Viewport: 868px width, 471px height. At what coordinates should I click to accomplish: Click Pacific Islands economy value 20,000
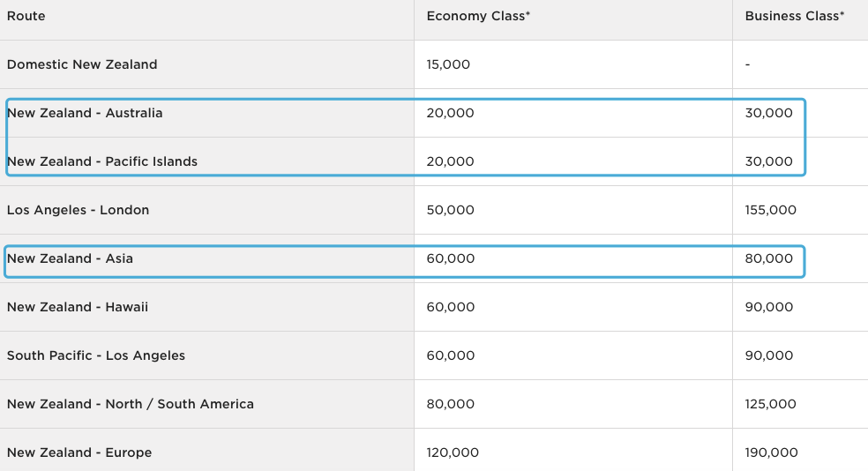[450, 161]
